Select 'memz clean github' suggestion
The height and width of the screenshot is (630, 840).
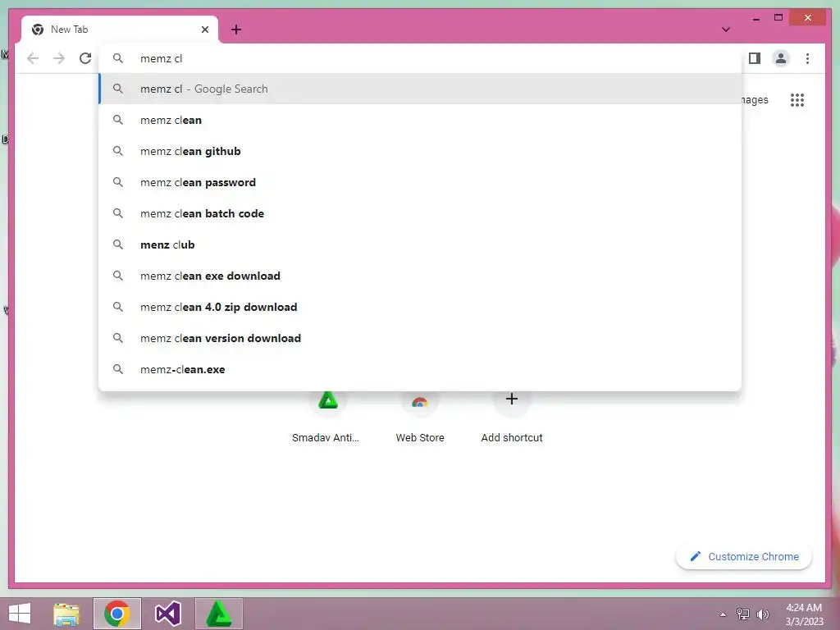(x=421, y=151)
